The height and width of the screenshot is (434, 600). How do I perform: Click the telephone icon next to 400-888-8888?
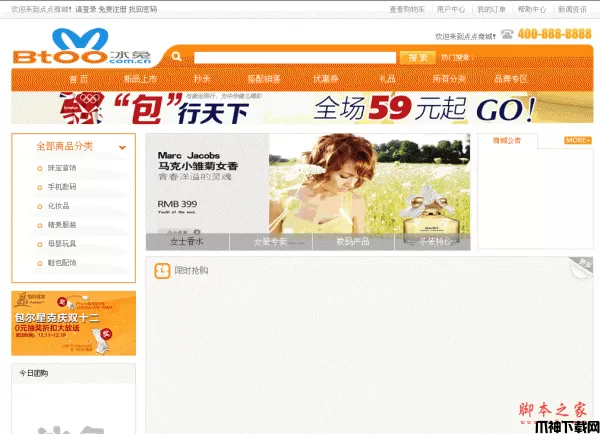[x=507, y=34]
